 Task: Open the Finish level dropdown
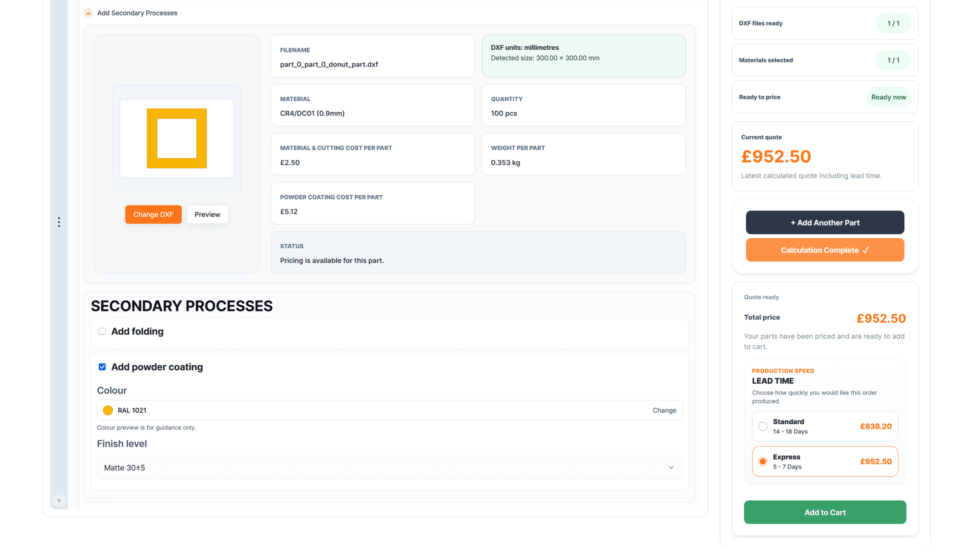390,467
